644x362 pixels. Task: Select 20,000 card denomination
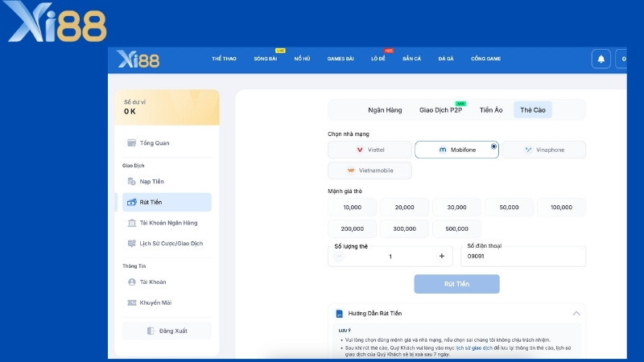(x=404, y=208)
